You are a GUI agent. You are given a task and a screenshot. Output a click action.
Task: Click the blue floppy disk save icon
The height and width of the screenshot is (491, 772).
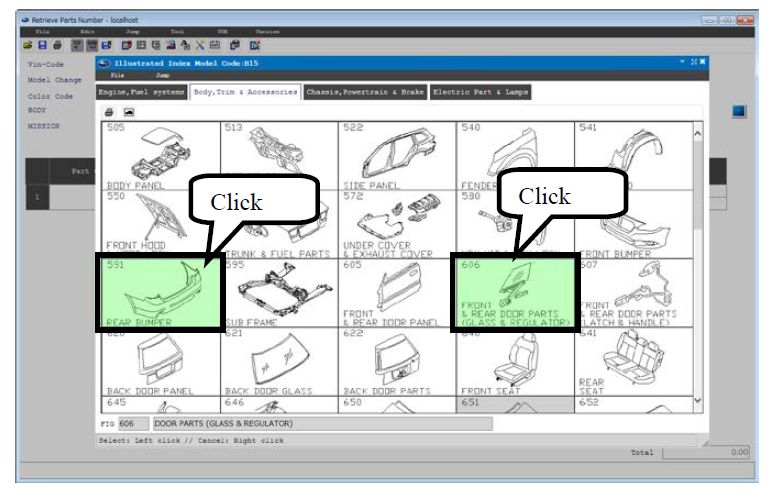pos(42,45)
